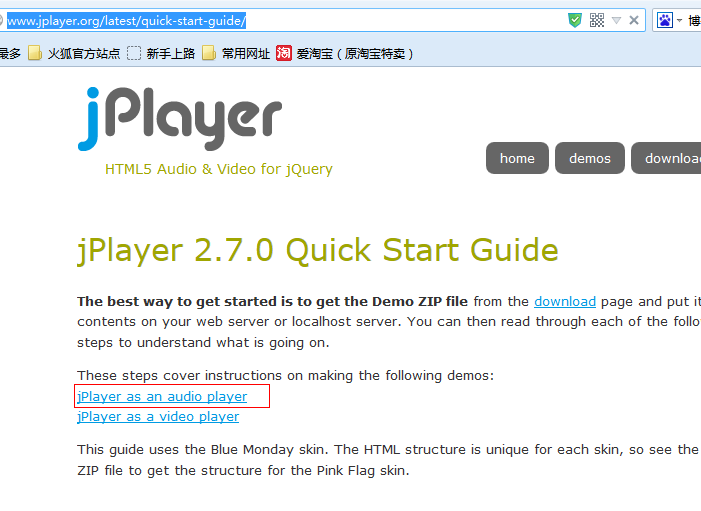Click HTML5 Audio & Video for jQuery tagline
701x511 pixels.
pyautogui.click(x=219, y=169)
